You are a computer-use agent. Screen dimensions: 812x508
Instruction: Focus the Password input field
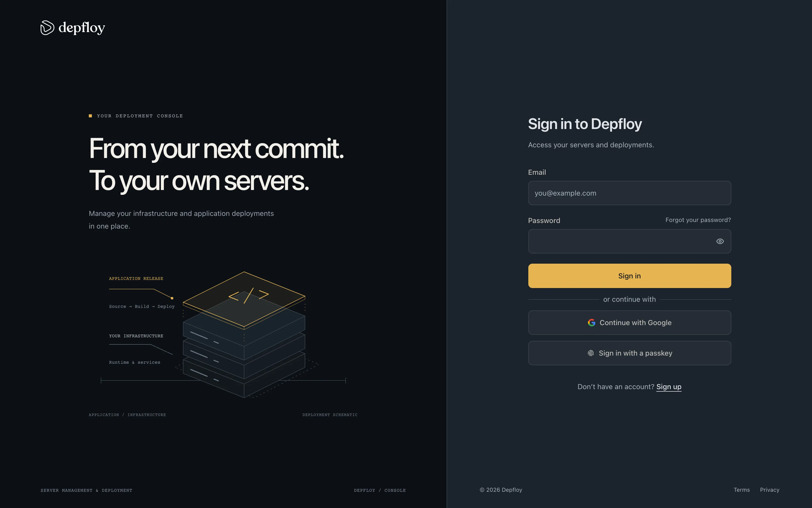pyautogui.click(x=630, y=241)
